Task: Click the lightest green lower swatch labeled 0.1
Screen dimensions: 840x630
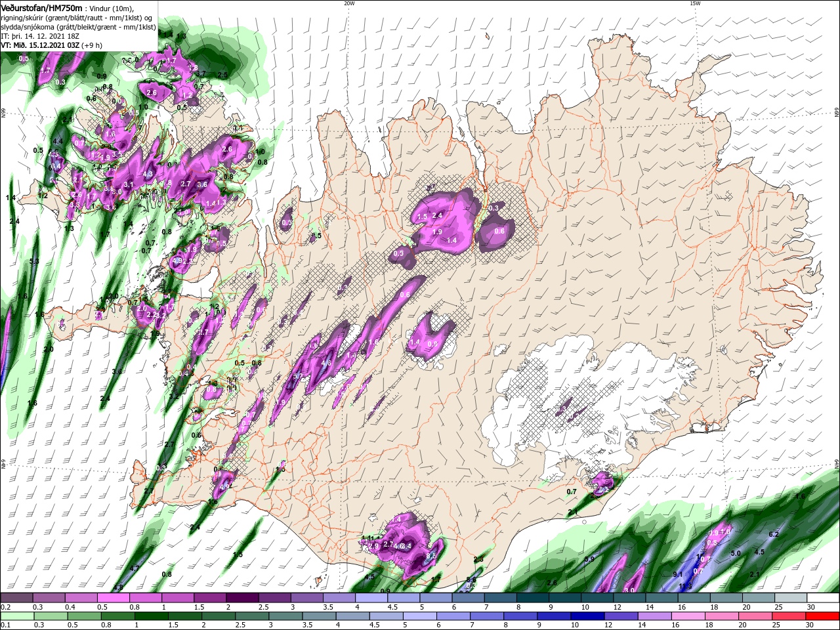Action: [17, 616]
